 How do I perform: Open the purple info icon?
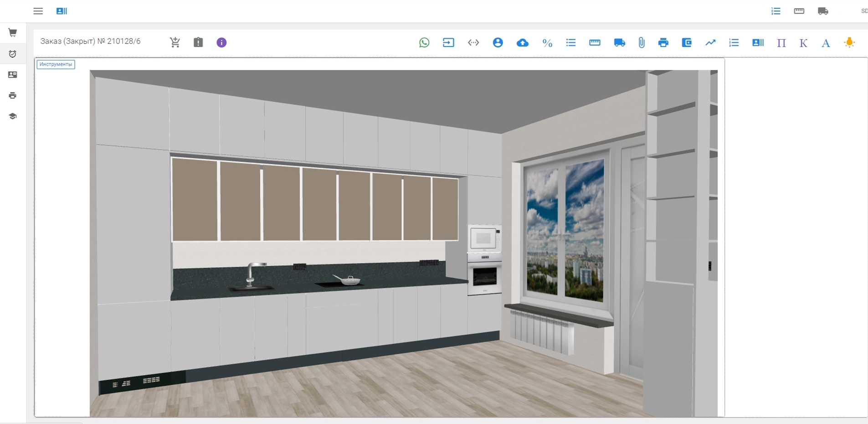click(221, 42)
